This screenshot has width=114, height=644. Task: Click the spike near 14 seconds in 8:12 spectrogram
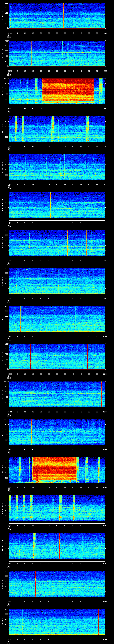point(32,432)
